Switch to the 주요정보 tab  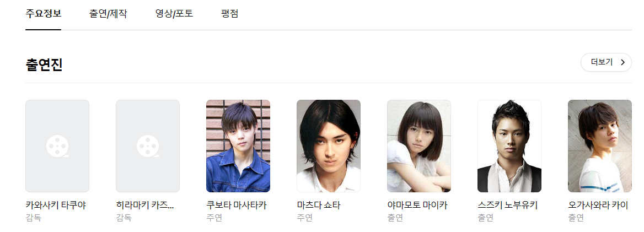43,14
